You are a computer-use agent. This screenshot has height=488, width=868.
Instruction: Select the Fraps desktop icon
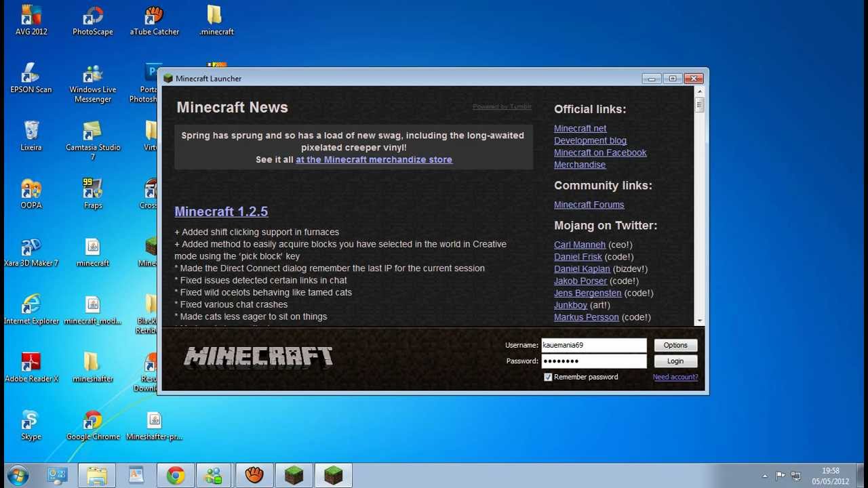[93, 194]
